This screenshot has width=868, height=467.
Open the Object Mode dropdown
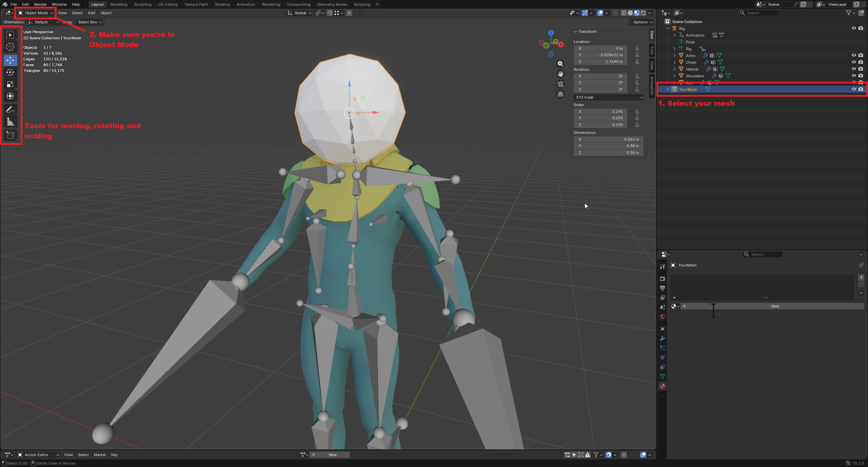[x=36, y=13]
